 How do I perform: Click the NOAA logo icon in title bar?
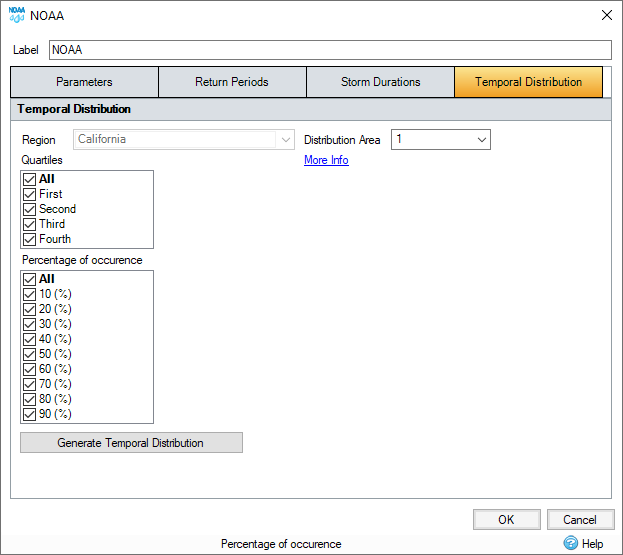pyautogui.click(x=17, y=15)
